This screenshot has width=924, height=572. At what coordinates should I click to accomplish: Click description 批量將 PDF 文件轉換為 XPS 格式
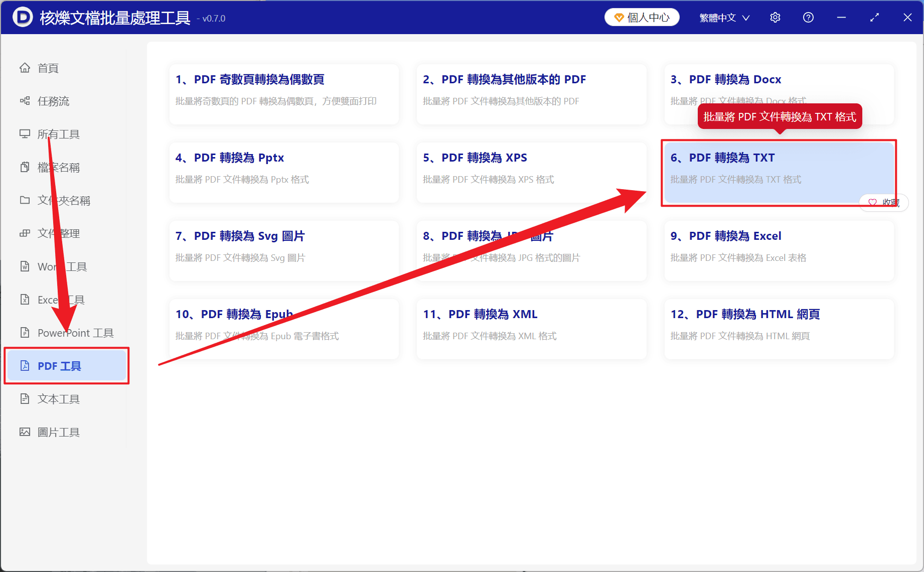(489, 179)
